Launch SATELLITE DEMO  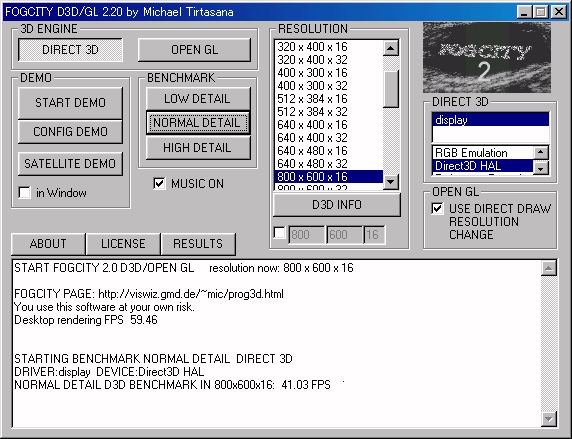70,163
